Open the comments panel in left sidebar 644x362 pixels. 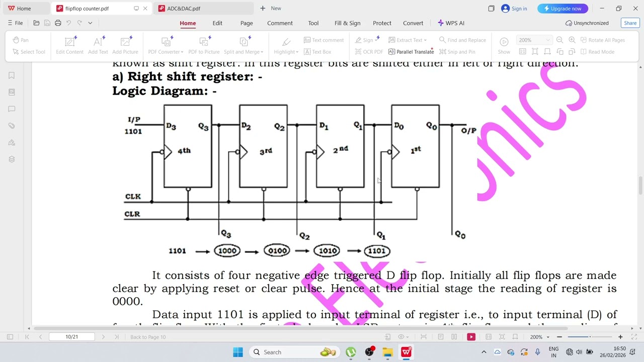coord(12,109)
